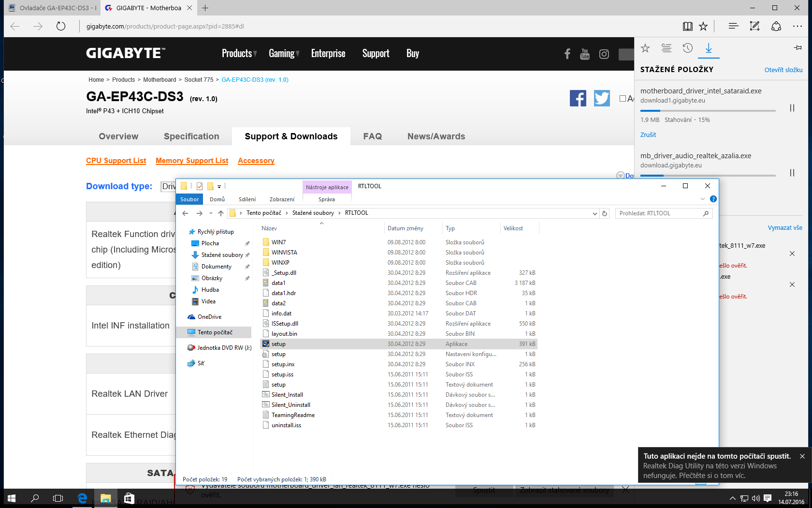The height and width of the screenshot is (508, 812).
Task: Expand chevron after Stažené soubory in address bar
Action: (339, 213)
